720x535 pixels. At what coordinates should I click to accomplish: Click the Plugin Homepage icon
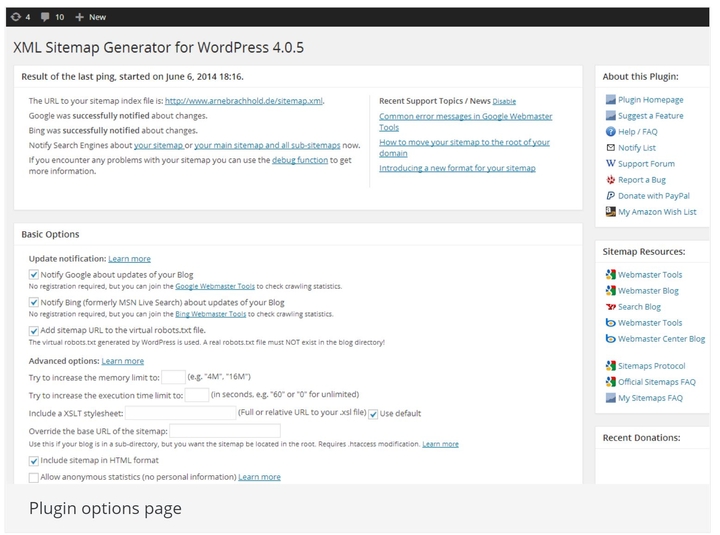(x=610, y=100)
